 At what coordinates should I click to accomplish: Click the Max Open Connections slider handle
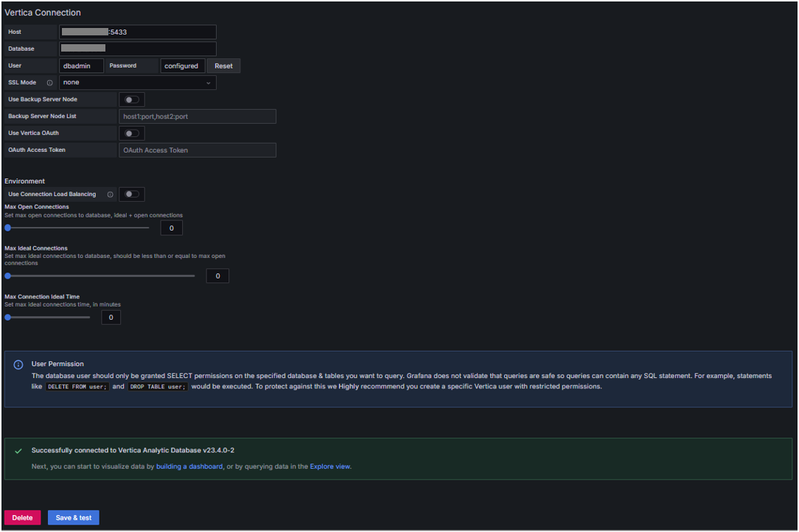tap(7, 228)
